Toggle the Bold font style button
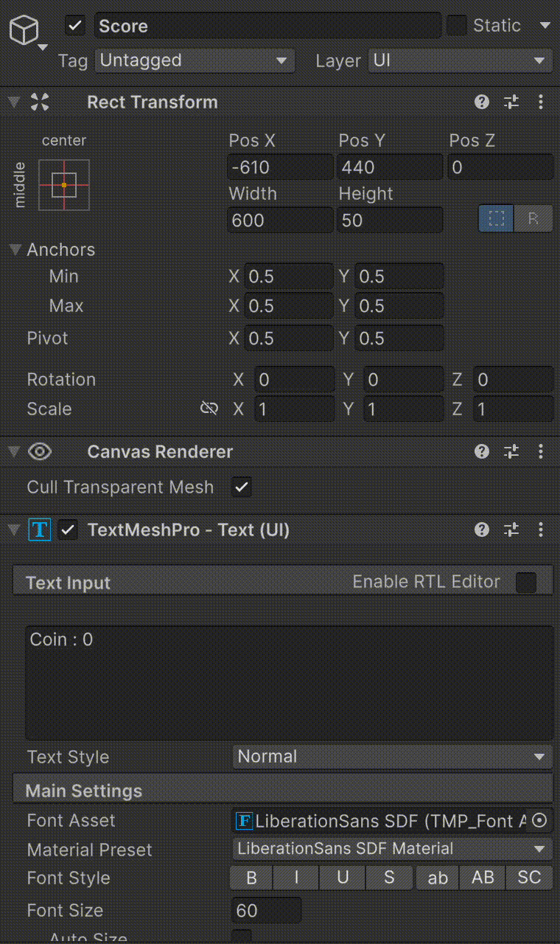 [251, 878]
